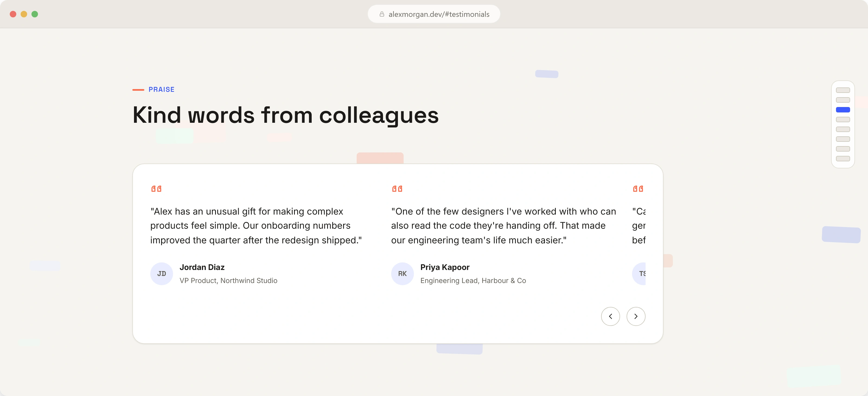Click the RK avatar circle

point(402,274)
